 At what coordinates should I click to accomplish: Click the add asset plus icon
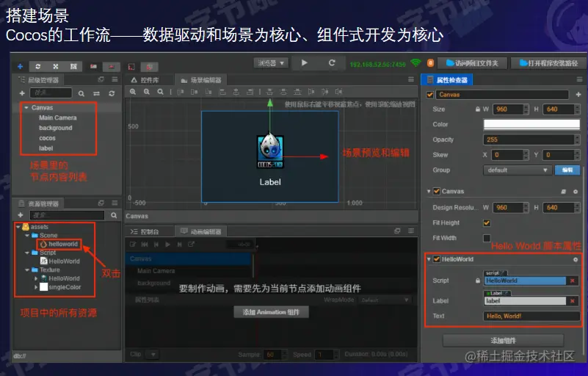click(21, 215)
